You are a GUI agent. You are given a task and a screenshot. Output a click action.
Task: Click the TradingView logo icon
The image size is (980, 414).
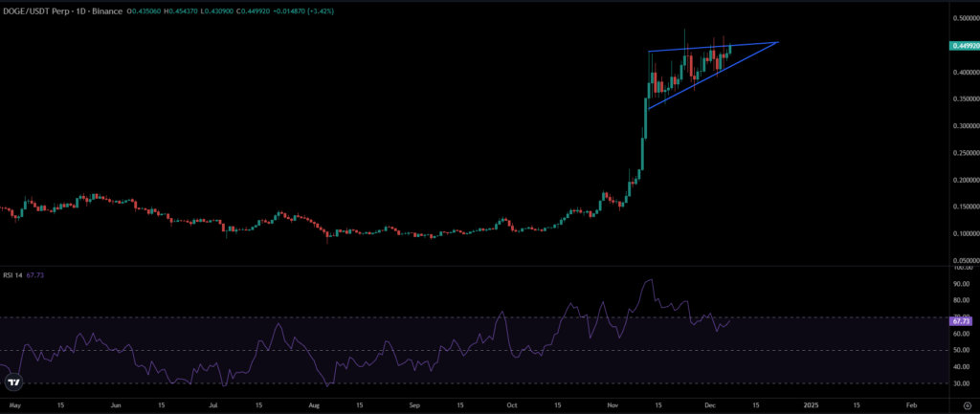coord(12,381)
